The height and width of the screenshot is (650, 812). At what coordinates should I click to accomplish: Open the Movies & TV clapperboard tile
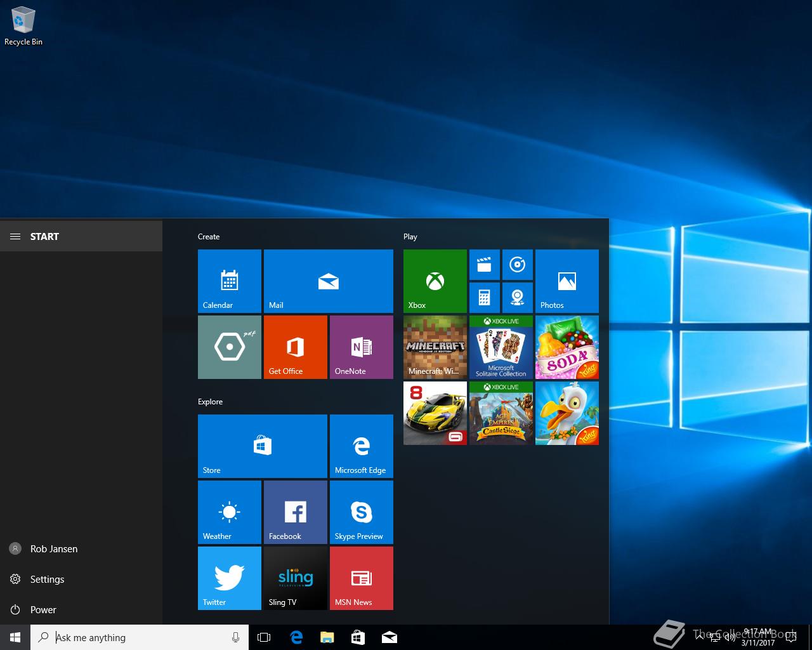click(485, 265)
